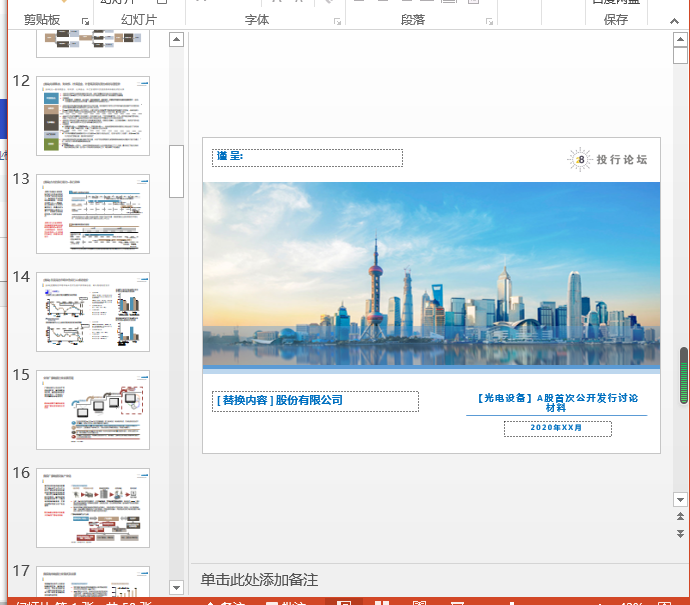690x605 pixels.
Task: Select slide 14 thumbnail
Action: 93,310
